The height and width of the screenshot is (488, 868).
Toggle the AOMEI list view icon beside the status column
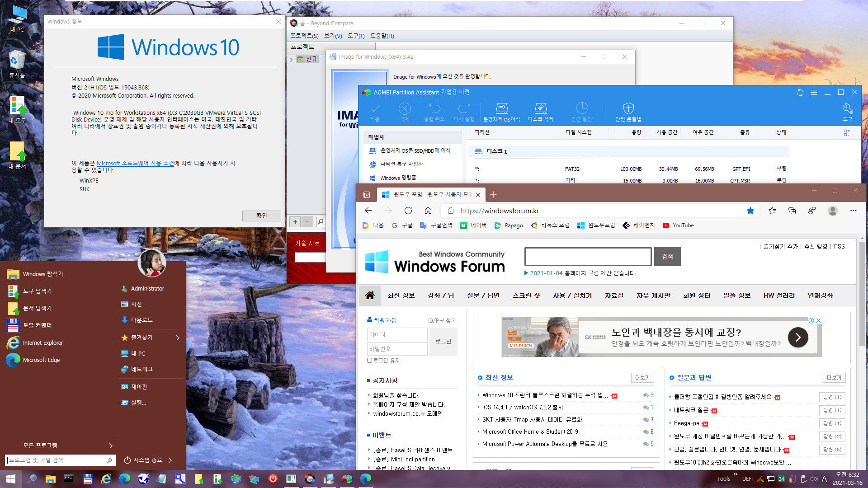pos(847,133)
